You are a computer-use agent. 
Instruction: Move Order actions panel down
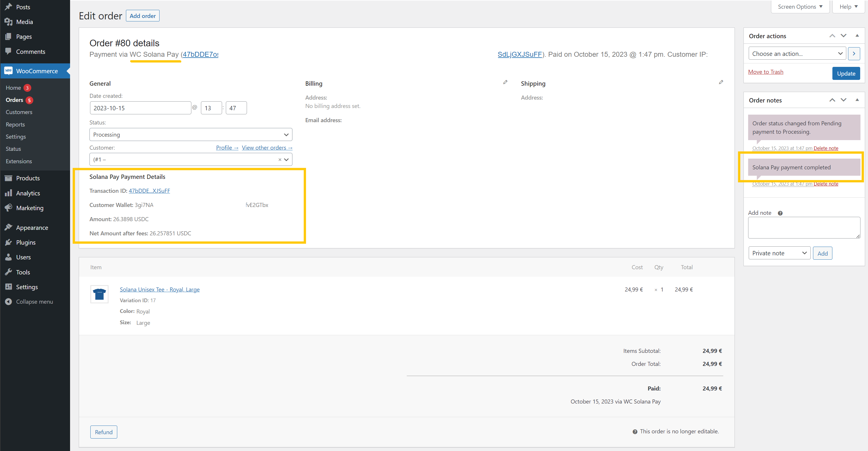(843, 36)
